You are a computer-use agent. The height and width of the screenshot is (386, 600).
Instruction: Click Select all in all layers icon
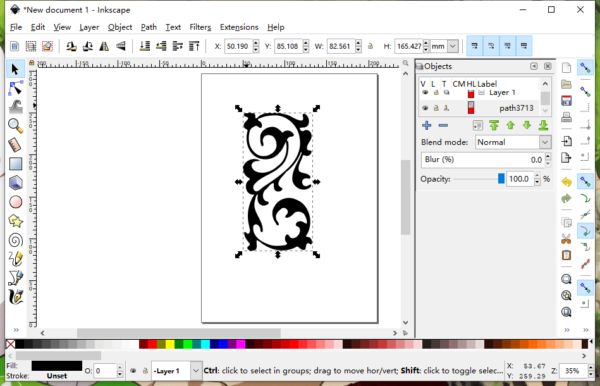click(x=31, y=46)
